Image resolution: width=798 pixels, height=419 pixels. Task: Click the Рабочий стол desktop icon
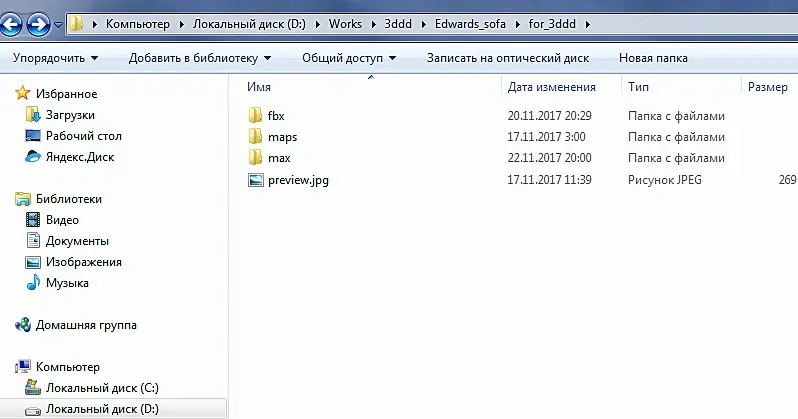(x=33, y=136)
